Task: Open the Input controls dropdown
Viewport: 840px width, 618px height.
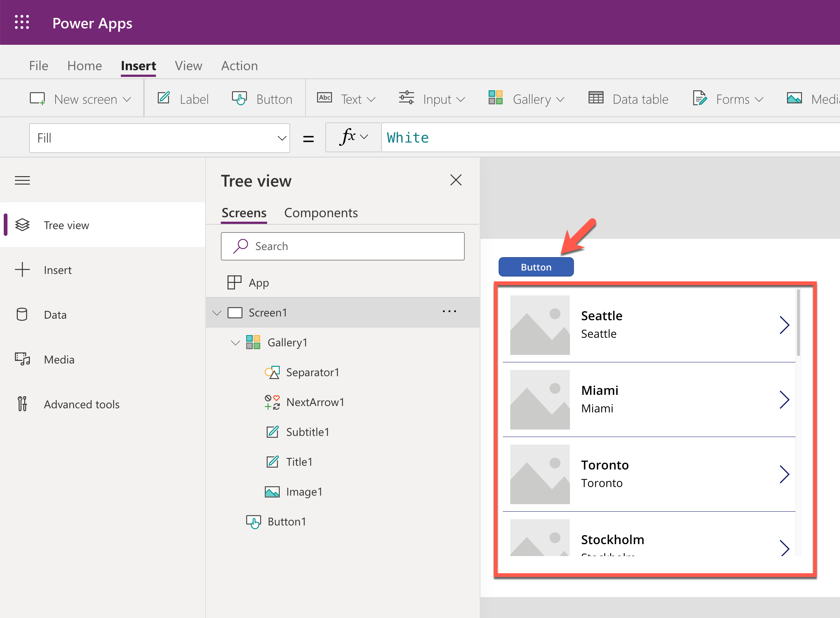Action: pos(432,99)
